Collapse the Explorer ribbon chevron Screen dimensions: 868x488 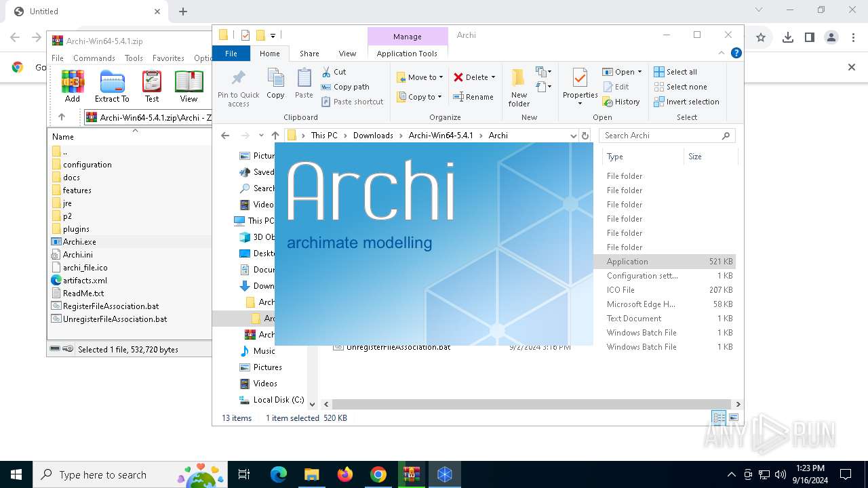click(x=722, y=53)
